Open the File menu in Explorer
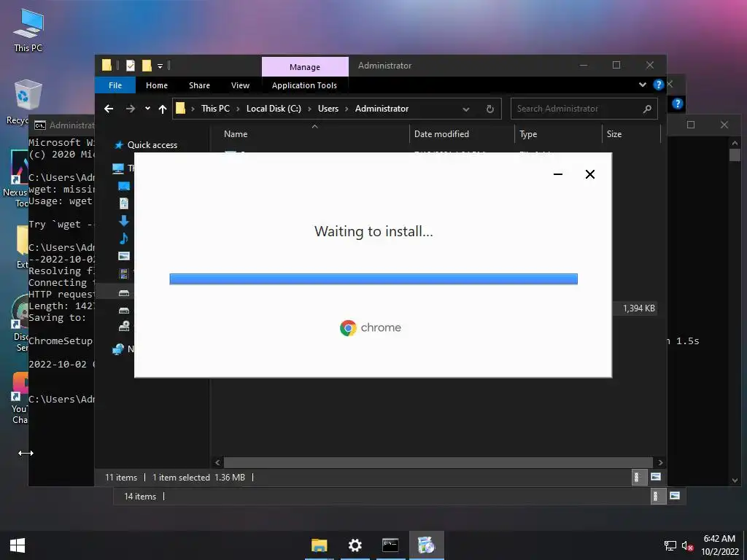This screenshot has width=747, height=560. 115,85
